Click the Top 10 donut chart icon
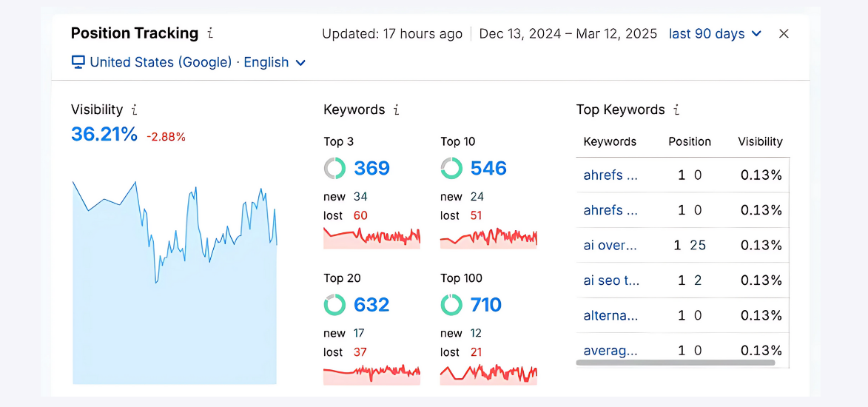The height and width of the screenshot is (407, 868). 451,168
